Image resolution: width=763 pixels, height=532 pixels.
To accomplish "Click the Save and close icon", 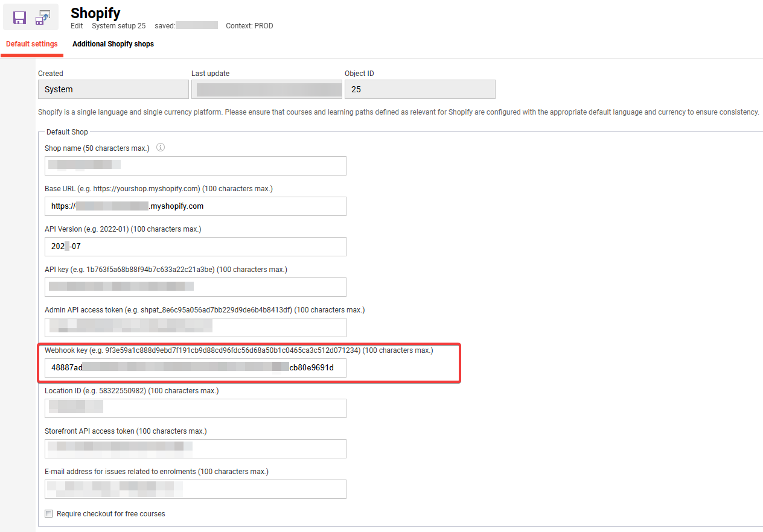I will [42, 17].
